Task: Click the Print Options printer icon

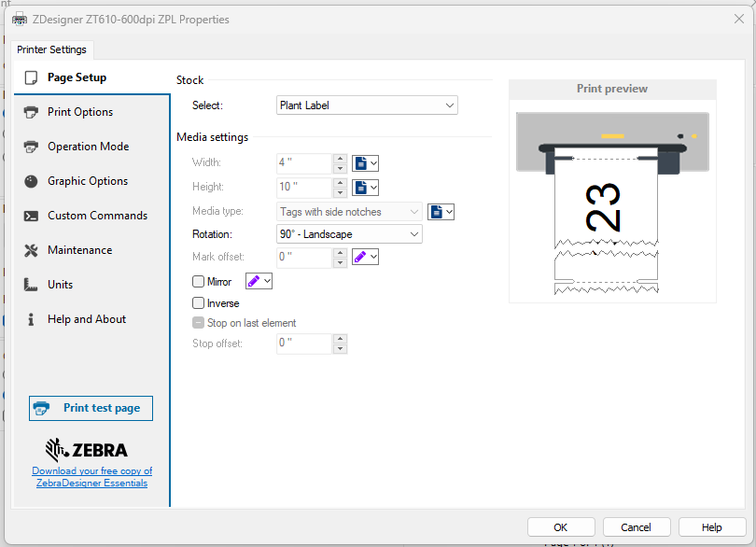Action: pyautogui.click(x=31, y=112)
